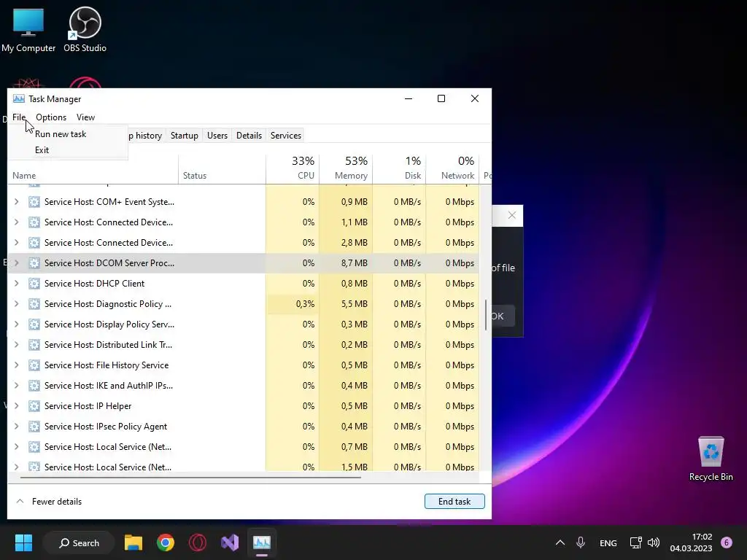This screenshot has height=560, width=747.
Task: Sort by Status column header
Action: (x=222, y=168)
